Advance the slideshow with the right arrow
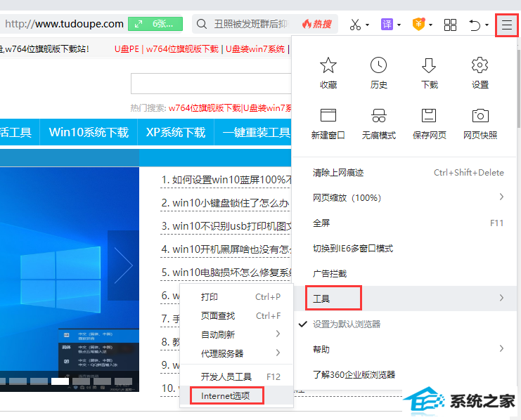This screenshot has width=521, height=420. [x=123, y=265]
